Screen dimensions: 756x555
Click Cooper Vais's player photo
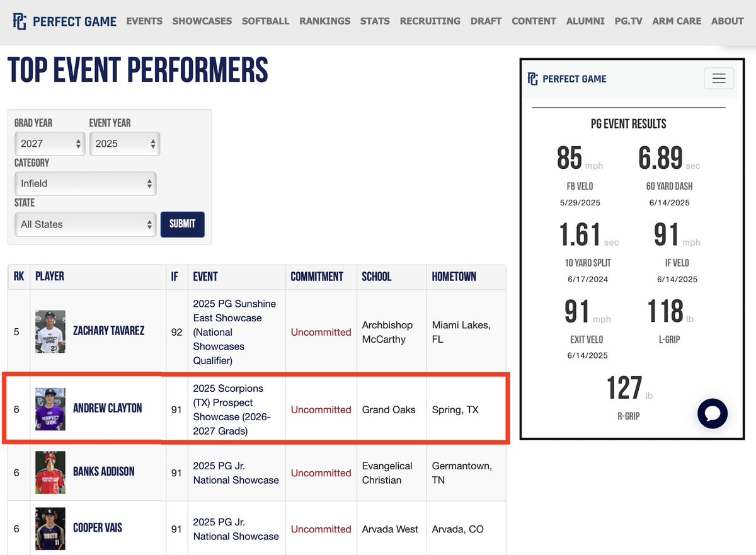[x=50, y=529]
